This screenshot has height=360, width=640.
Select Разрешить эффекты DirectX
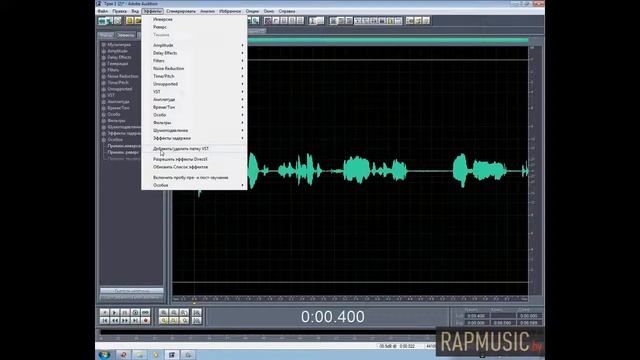[x=194, y=160]
